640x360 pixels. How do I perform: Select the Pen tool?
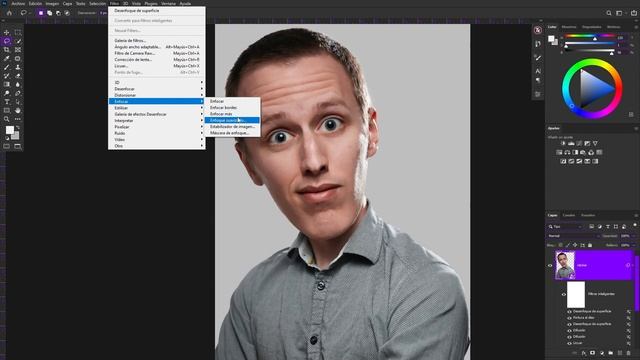tap(18, 93)
